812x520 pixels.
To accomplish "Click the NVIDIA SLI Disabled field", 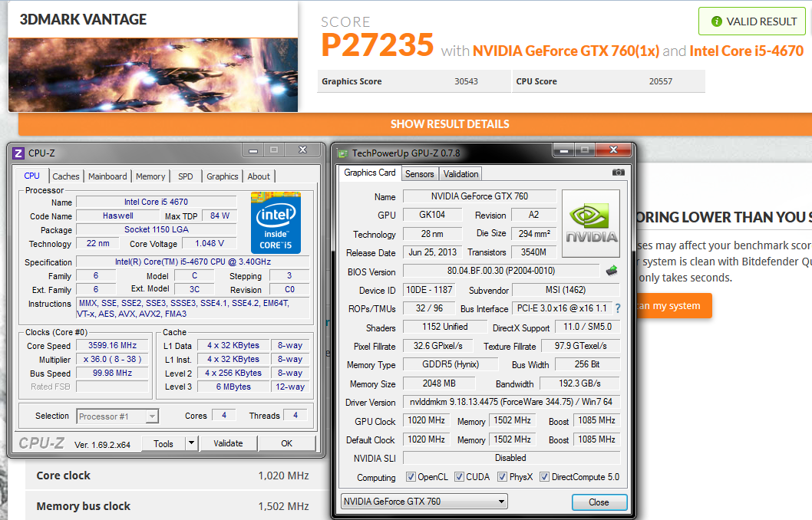I will [511, 458].
